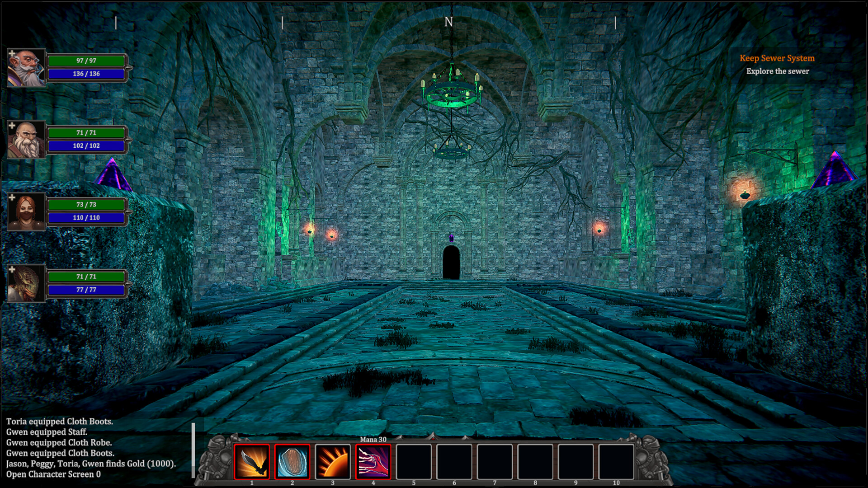Click the 97/97 health bar of the mage
Image resolution: width=868 pixels, height=488 pixels.
click(x=87, y=60)
